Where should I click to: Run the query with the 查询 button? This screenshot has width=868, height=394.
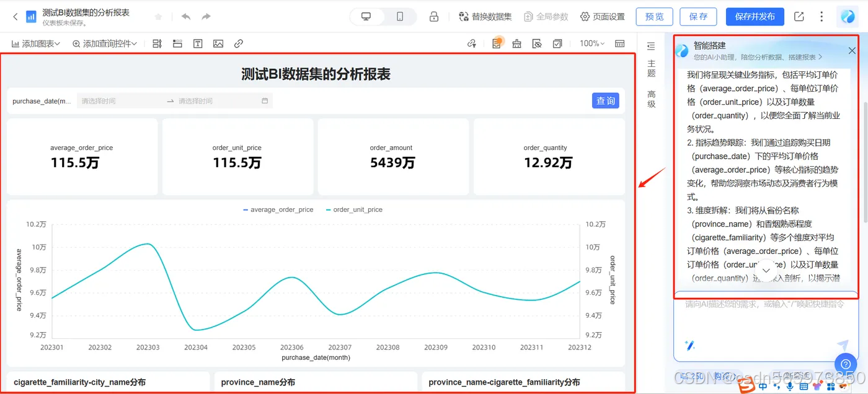pos(605,100)
